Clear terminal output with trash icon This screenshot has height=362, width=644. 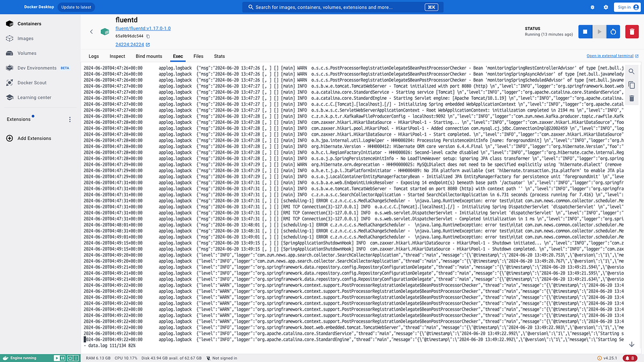point(632,98)
